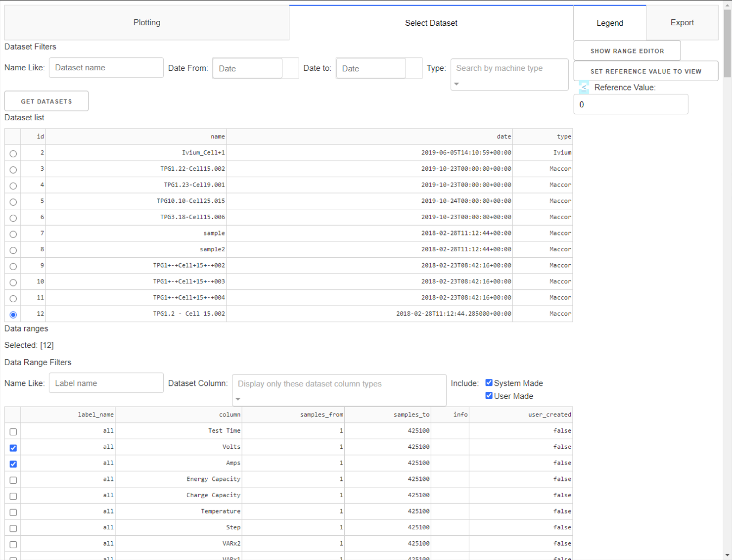Select dataset 7 sample radio button
732x560 pixels.
click(13, 234)
